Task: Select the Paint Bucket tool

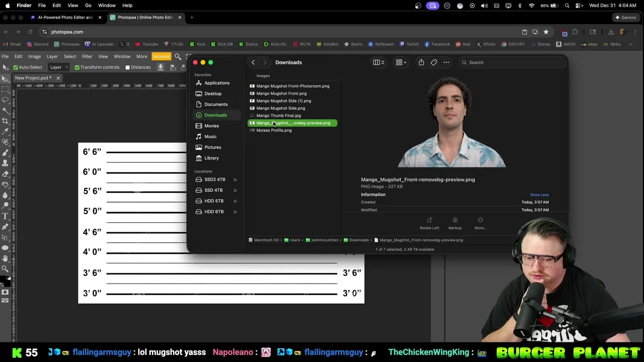Action: 6,185
